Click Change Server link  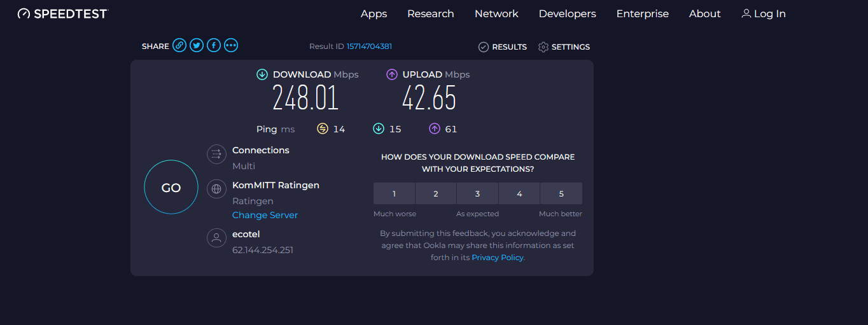pos(265,215)
